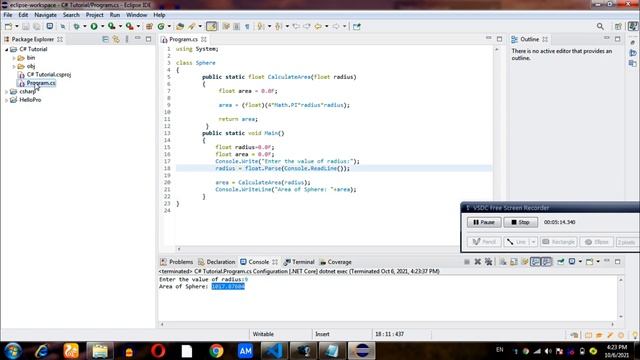640x360 pixels.
Task: Toggle Show Console on Standard Out
Action: [535, 262]
